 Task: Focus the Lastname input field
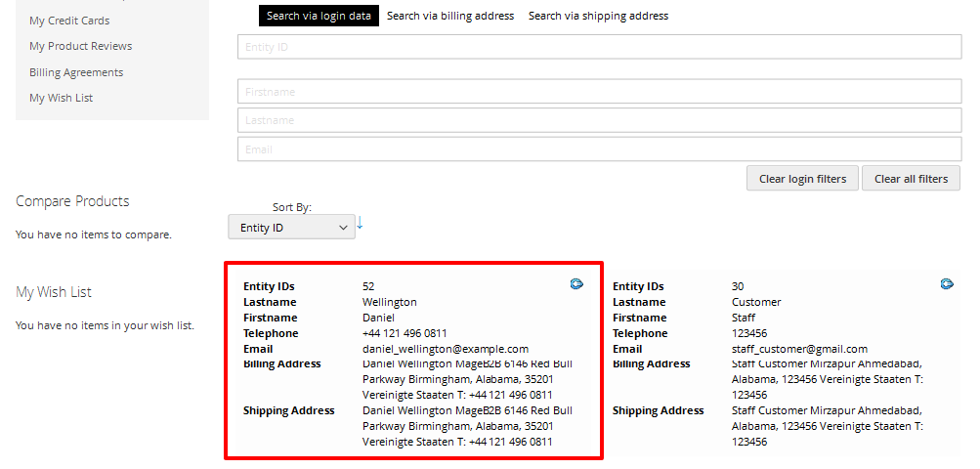[x=599, y=120]
